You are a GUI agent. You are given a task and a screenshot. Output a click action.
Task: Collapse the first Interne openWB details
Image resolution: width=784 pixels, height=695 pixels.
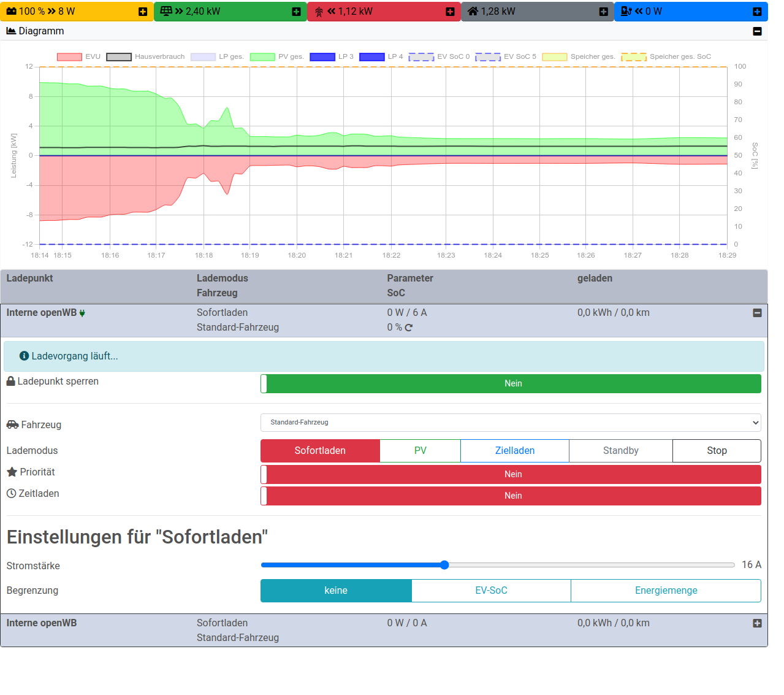click(x=757, y=313)
